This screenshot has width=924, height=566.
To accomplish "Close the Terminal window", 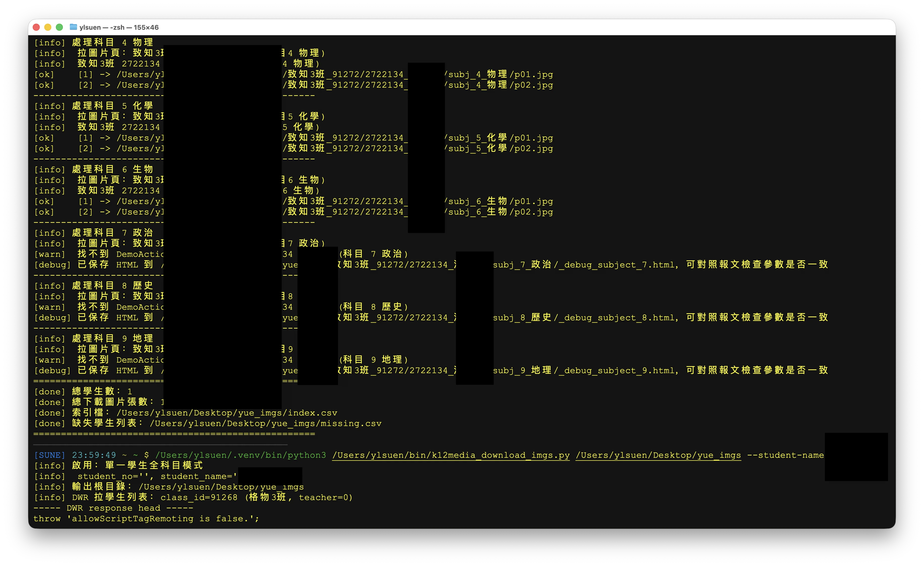I will tap(36, 27).
